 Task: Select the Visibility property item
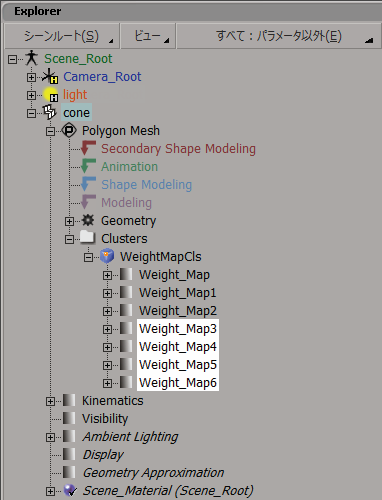pyautogui.click(x=105, y=419)
